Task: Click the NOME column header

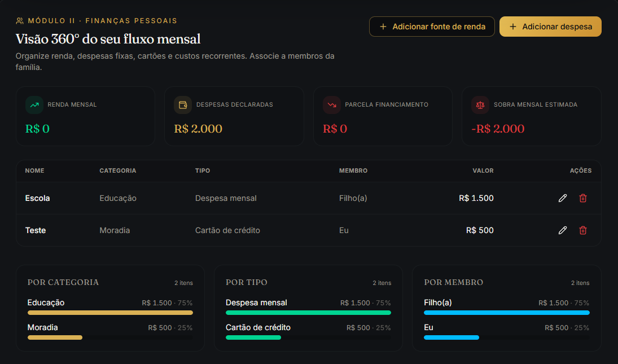Action: 34,170
